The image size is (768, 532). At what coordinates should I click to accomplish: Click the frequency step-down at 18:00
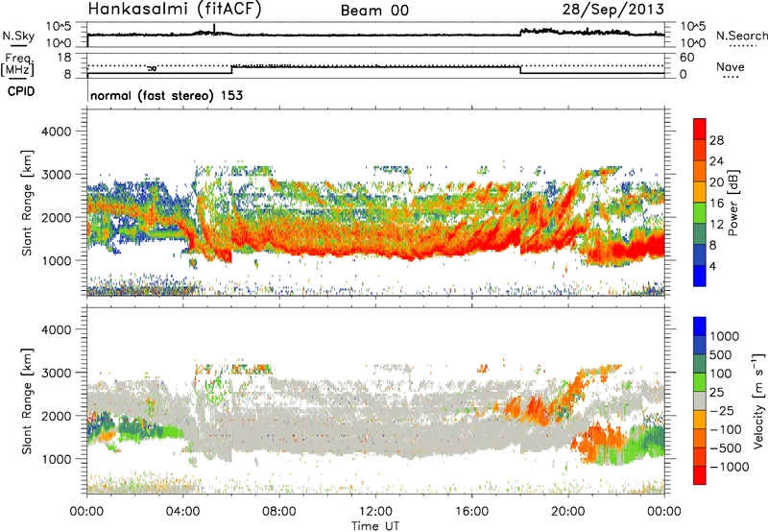point(520,69)
